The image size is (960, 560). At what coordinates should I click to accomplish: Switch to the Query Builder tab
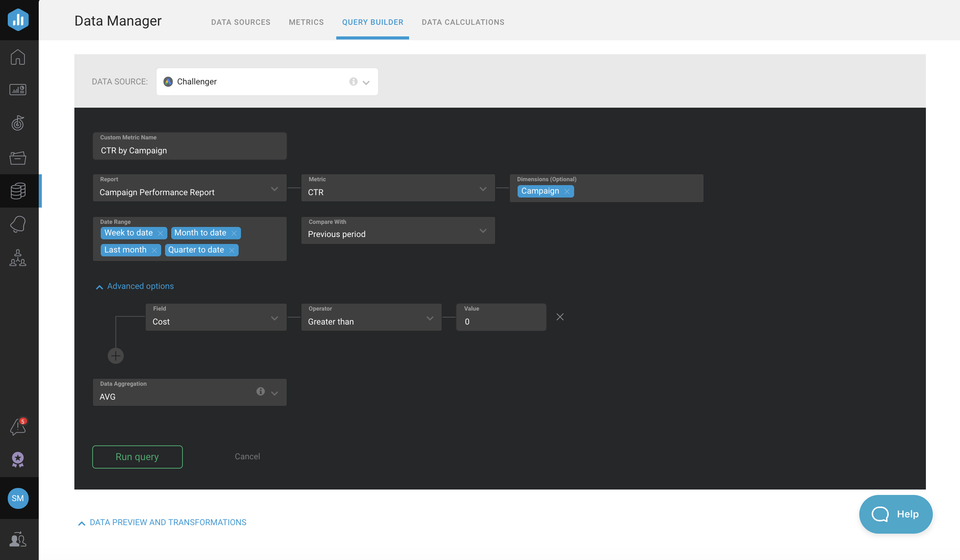tap(372, 22)
